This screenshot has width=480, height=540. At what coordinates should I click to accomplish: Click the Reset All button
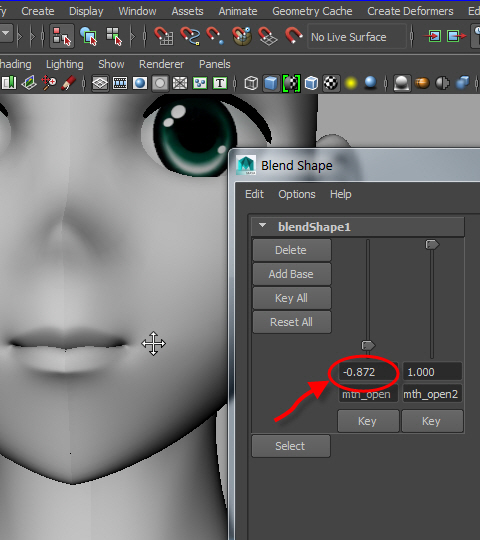click(x=292, y=322)
